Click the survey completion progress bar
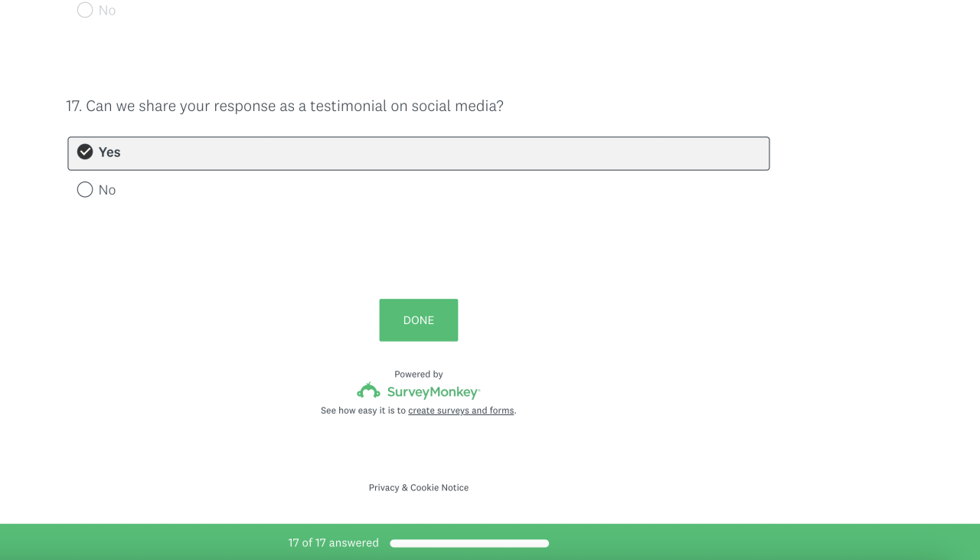This screenshot has width=980, height=560. [469, 543]
